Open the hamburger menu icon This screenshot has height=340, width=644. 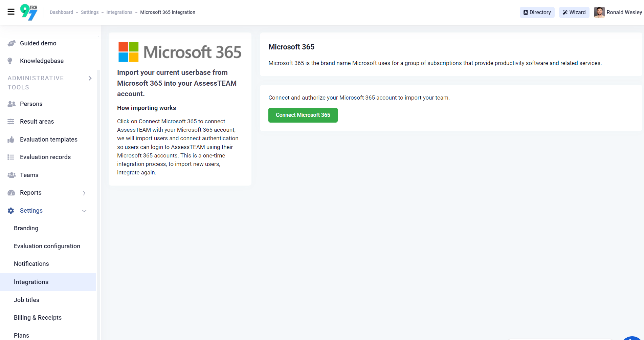pos(11,12)
